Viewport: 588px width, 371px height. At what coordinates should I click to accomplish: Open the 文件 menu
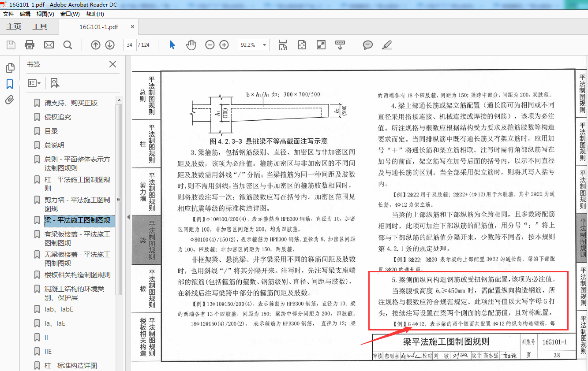click(8, 14)
